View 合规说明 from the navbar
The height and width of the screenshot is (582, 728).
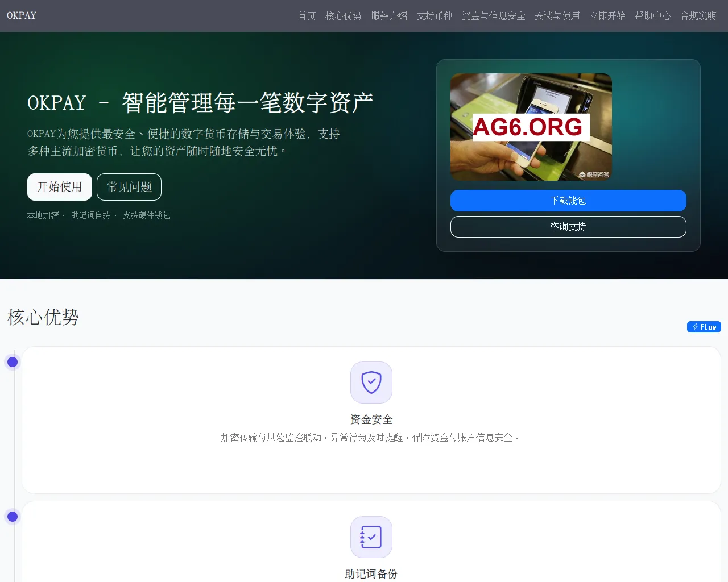[x=698, y=16]
